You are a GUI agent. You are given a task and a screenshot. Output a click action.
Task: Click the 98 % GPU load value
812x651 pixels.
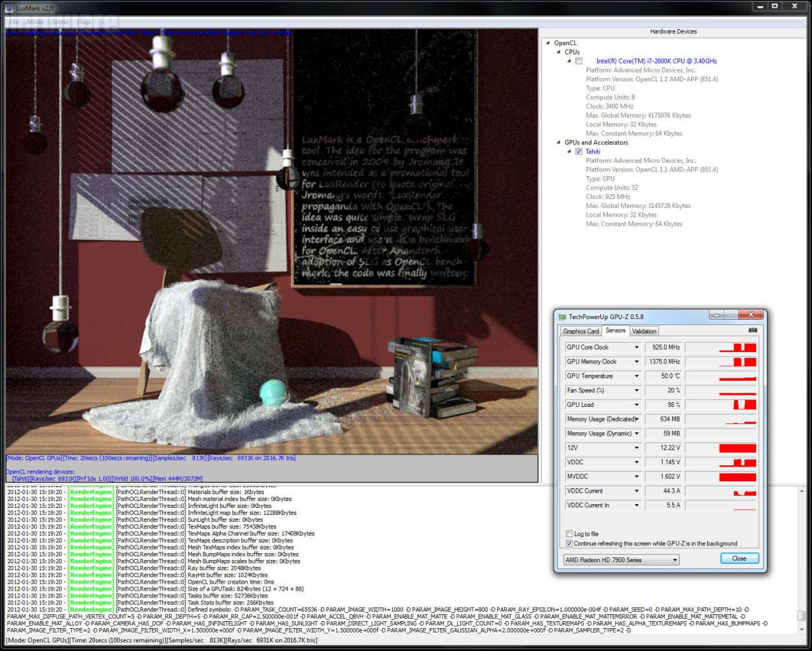point(663,405)
